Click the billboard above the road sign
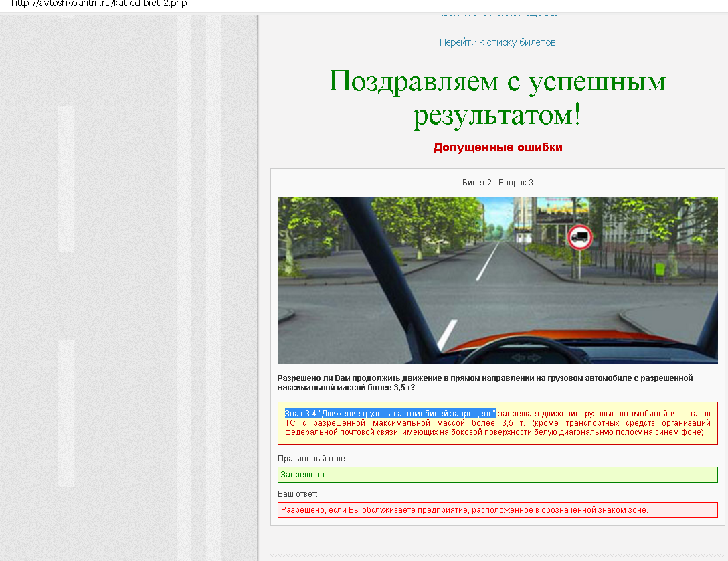 (563, 210)
